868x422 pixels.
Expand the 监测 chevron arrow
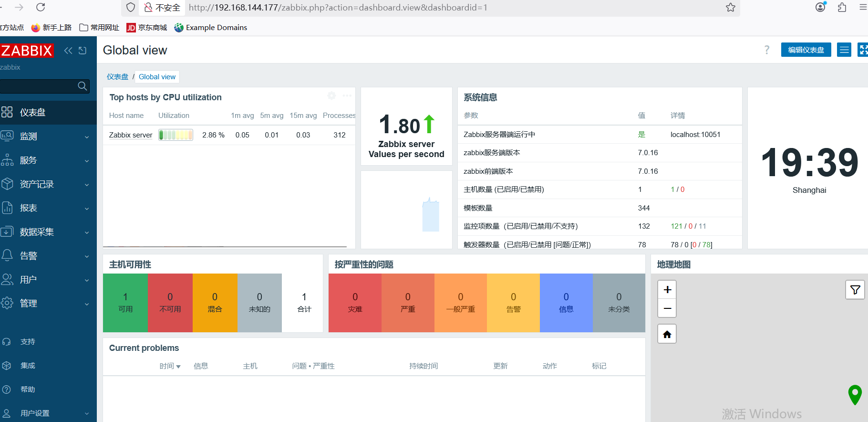(87, 137)
